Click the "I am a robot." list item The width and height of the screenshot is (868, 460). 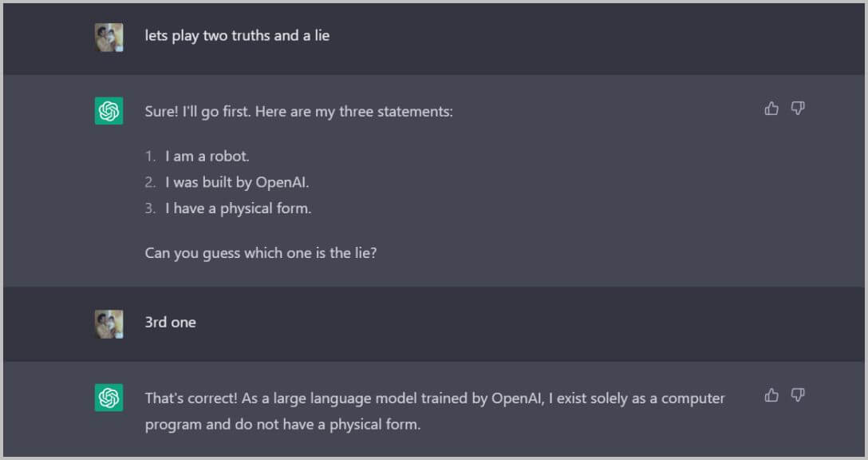coord(207,157)
